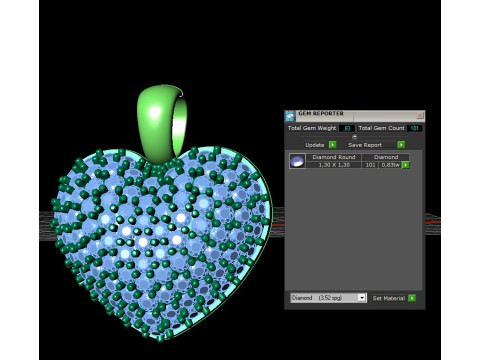480x360 pixels.
Task: Select the 'Diamond Round' cell
Action: coord(334,157)
